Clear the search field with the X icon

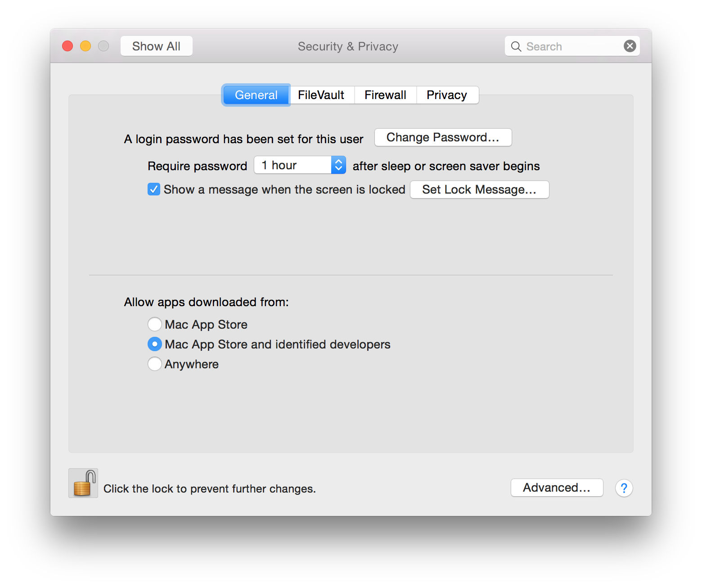[630, 46]
